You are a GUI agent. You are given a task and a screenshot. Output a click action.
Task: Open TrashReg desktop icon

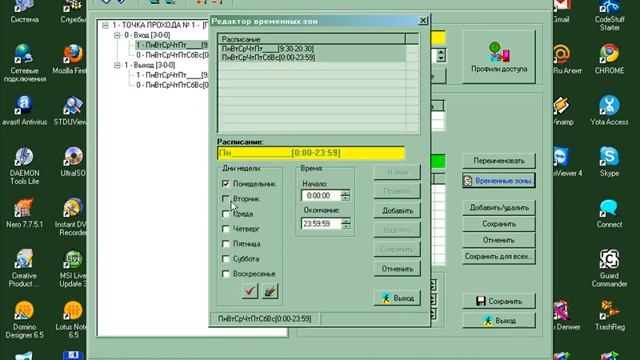coord(610,315)
